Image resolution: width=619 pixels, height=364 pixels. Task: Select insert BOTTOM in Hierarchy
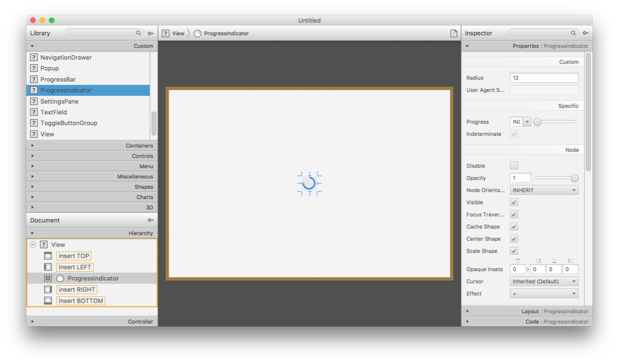(x=81, y=300)
